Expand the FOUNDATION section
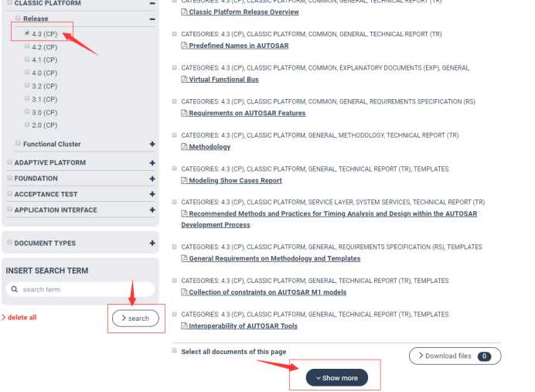The width and height of the screenshot is (535, 392). point(152,179)
